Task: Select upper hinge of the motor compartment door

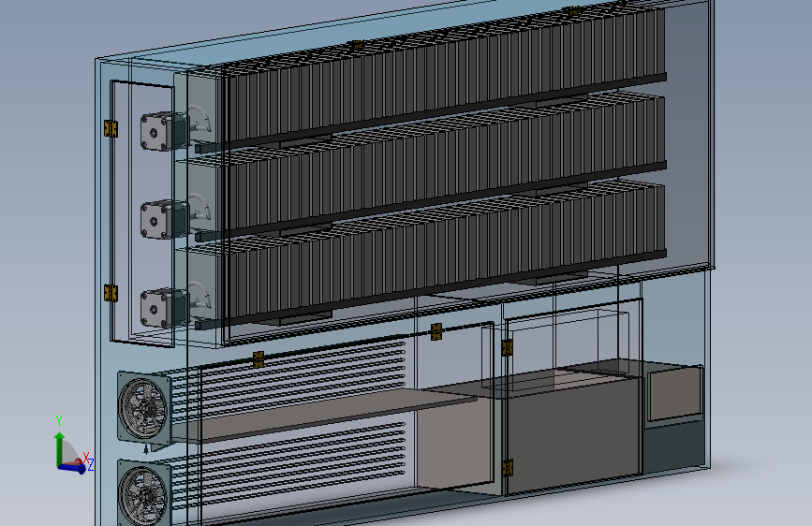Action: click(x=111, y=128)
